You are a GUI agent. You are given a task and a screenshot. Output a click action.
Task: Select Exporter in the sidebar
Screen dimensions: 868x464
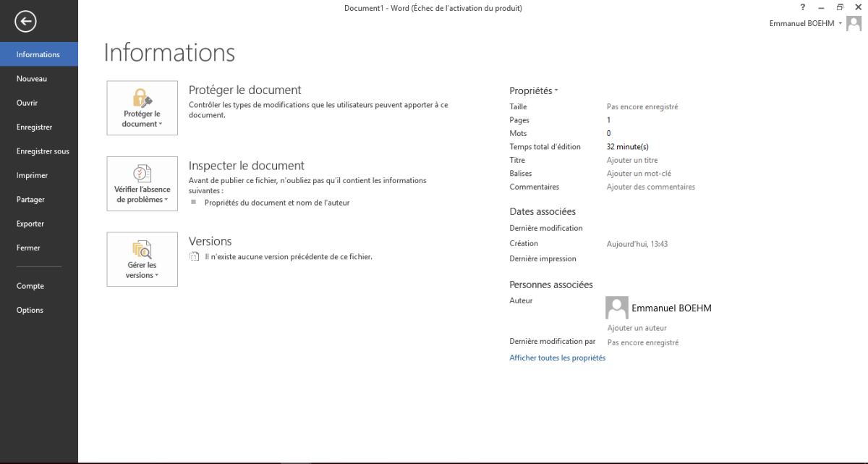[x=39, y=224]
